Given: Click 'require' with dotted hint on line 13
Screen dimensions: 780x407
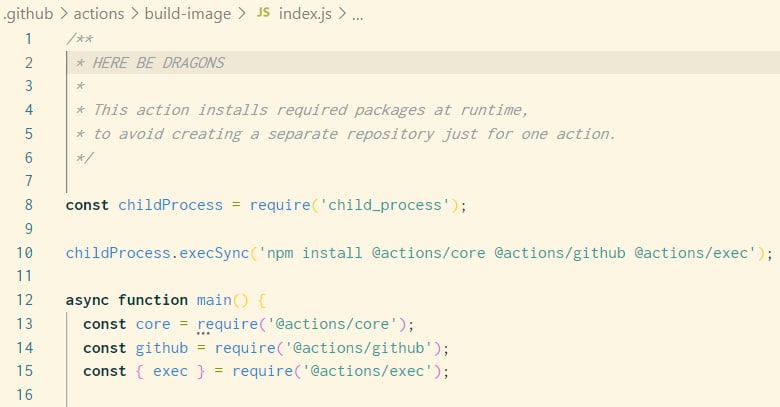Looking at the screenshot, I should pos(227,324).
